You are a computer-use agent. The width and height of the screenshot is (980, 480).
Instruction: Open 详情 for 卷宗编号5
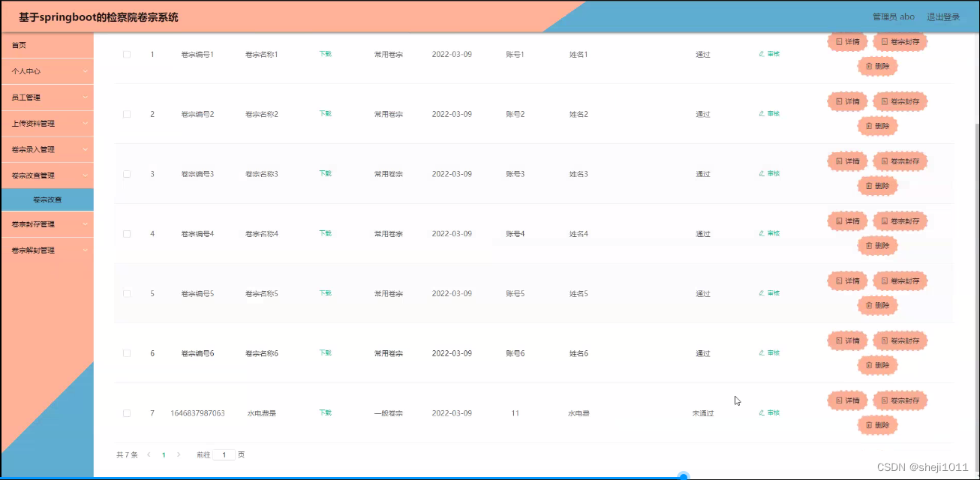click(846, 280)
